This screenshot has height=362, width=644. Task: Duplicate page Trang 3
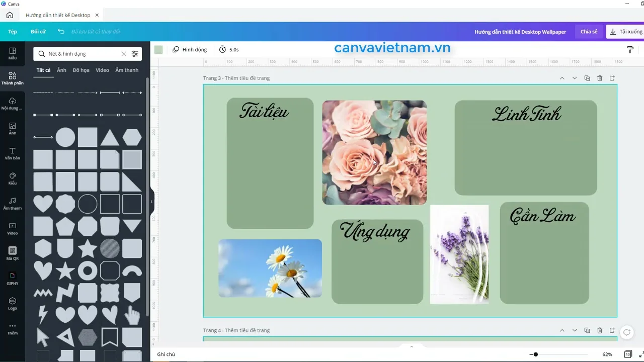(x=587, y=78)
